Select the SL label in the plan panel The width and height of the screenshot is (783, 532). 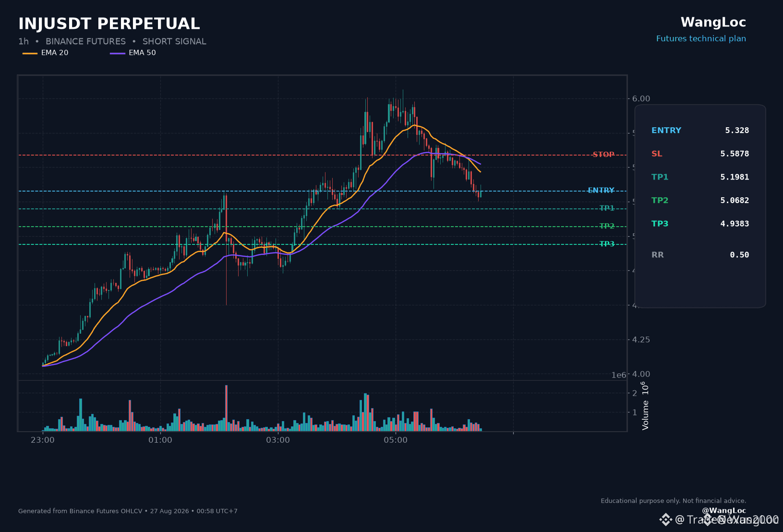[x=657, y=154]
